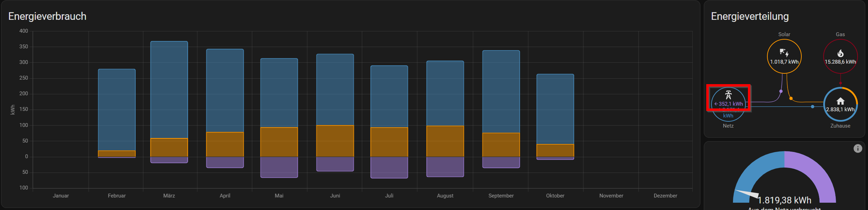Select the blue August grid consumption bar

pyautogui.click(x=445, y=93)
